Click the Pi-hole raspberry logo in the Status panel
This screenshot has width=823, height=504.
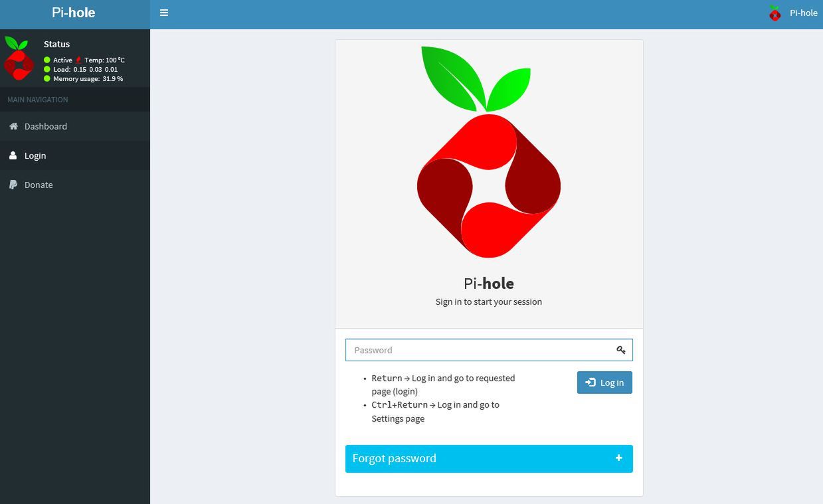point(19,58)
